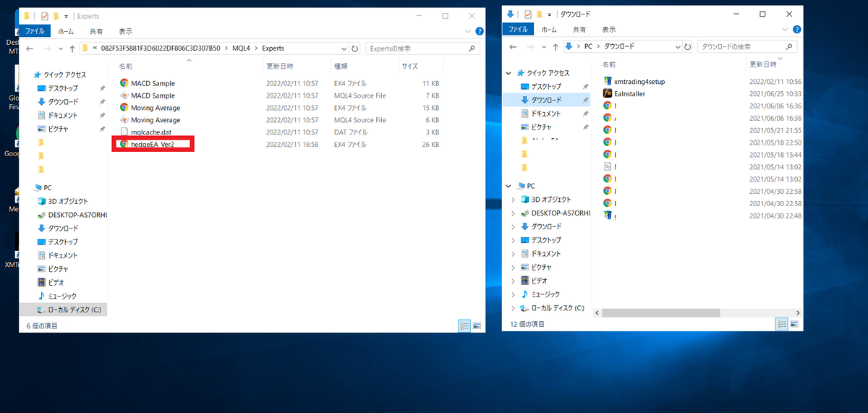Image resolution: width=868 pixels, height=413 pixels.
Task: Click Up arrow in Downloads window
Action: tap(555, 46)
